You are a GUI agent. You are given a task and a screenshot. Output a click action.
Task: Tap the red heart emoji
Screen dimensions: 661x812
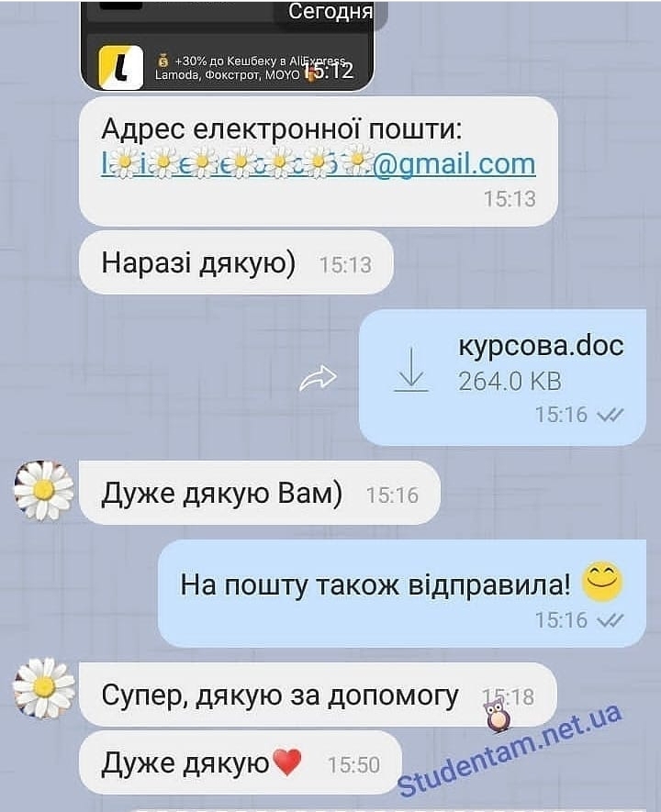[x=286, y=762]
